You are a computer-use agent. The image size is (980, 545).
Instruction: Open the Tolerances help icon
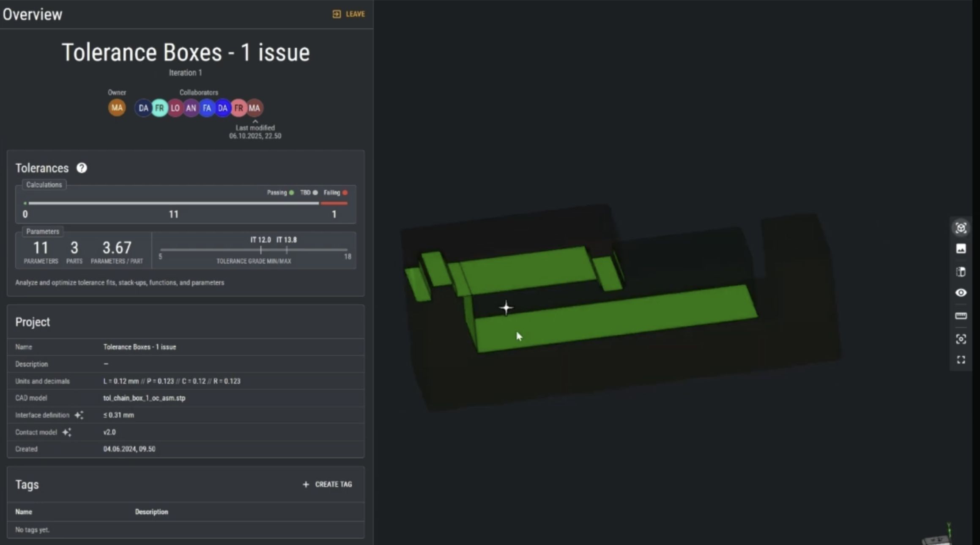pyautogui.click(x=82, y=168)
